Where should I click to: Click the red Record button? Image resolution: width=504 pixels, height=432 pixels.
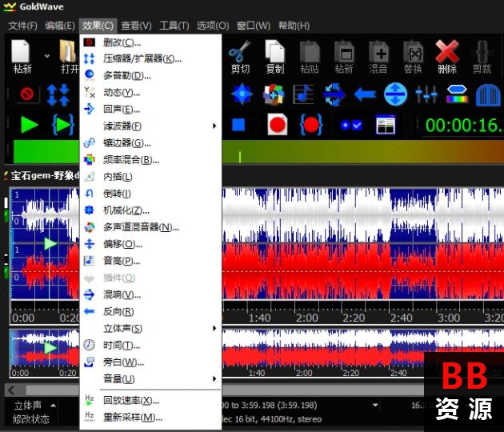pyautogui.click(x=278, y=124)
